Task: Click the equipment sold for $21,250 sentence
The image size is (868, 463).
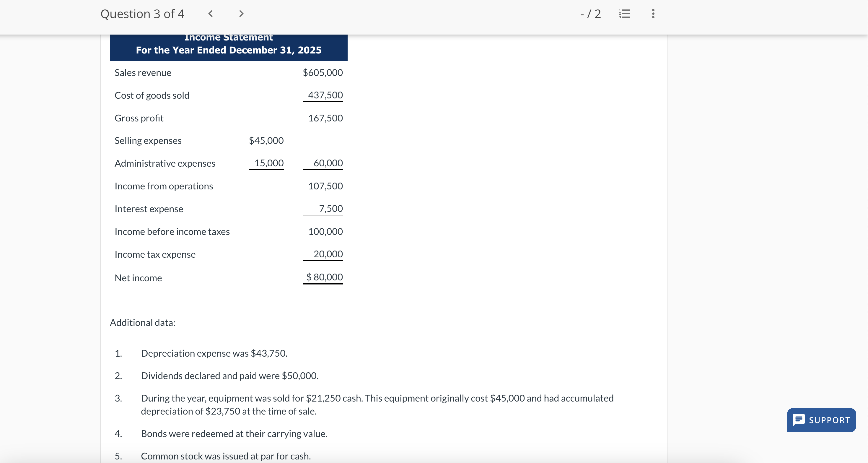Action: pyautogui.click(x=377, y=405)
